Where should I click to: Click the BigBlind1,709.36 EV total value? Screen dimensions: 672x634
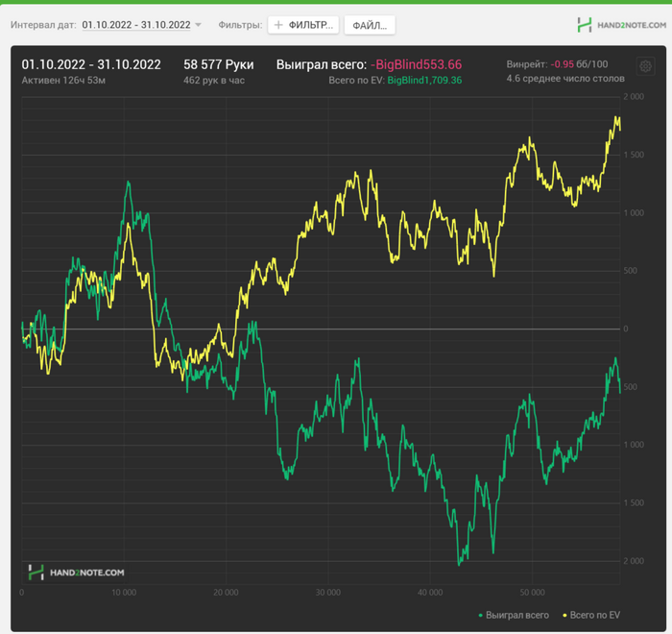pyautogui.click(x=424, y=81)
